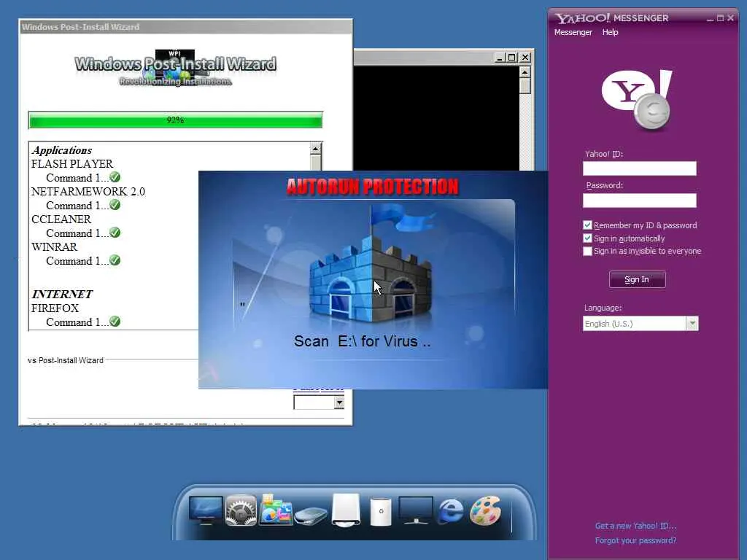
Task: Click the Applications heading in the list
Action: point(62,150)
